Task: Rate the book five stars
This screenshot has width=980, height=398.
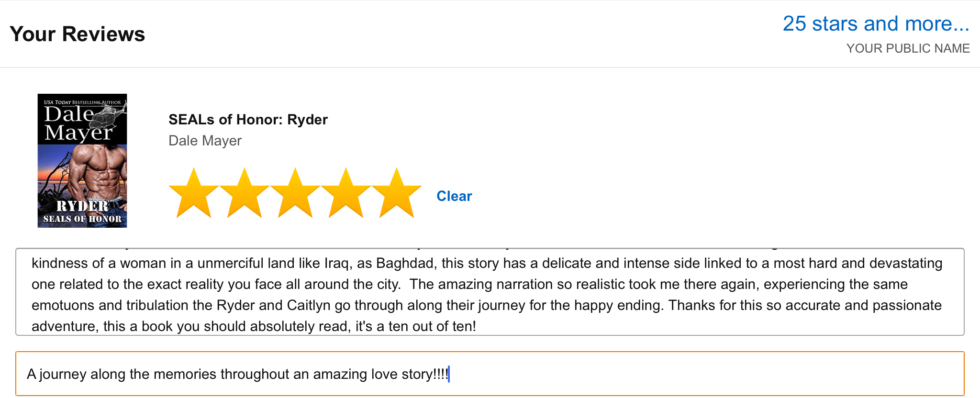Action: (x=396, y=194)
